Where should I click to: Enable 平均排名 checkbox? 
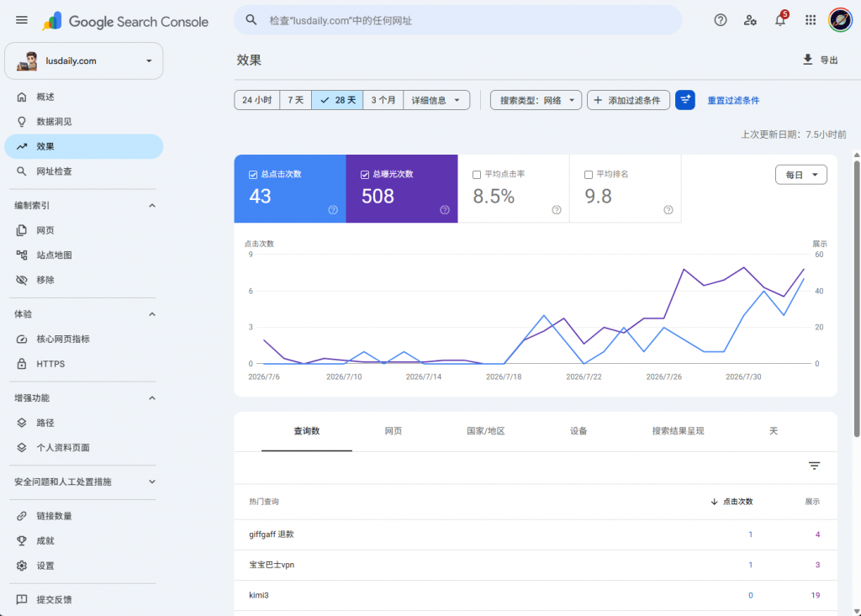coord(589,175)
